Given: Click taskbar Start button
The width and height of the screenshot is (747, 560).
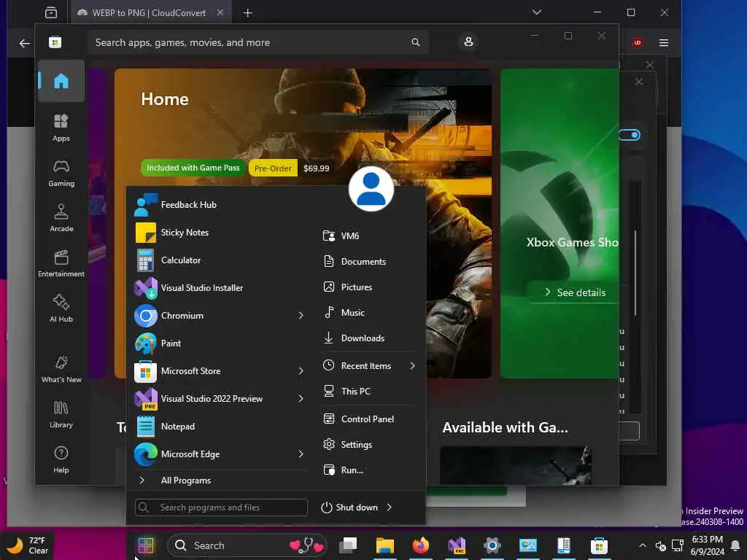Looking at the screenshot, I should (x=146, y=545).
